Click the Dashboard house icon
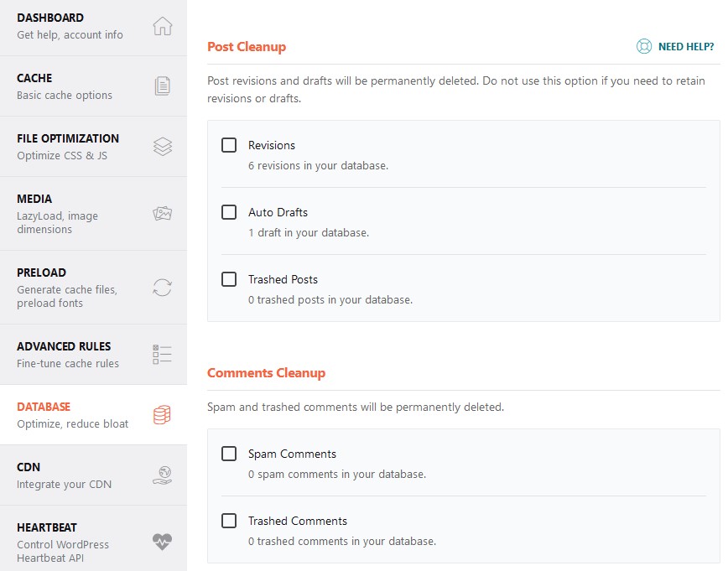Screen dimensions: 728x571 (x=163, y=26)
